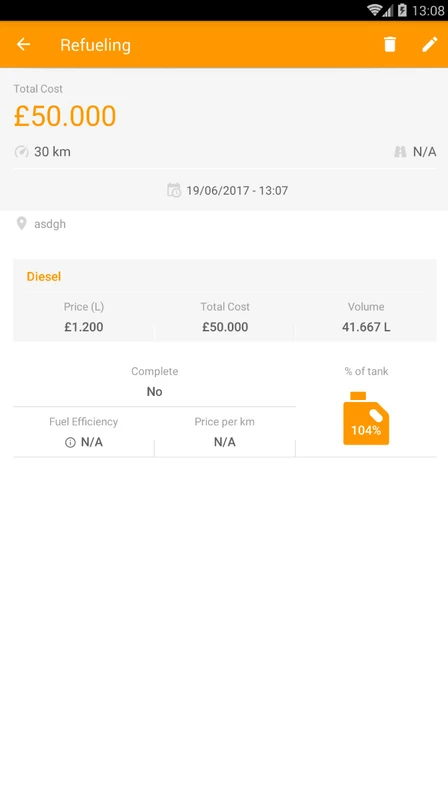Screen dimensions: 448x800
Task: Delete this refueling with trash icon
Action: [390, 44]
